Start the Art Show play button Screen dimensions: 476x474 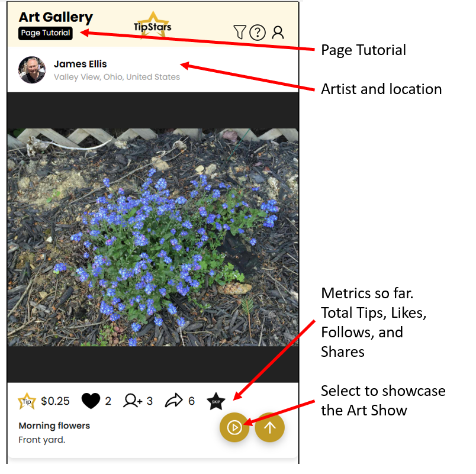[x=234, y=428]
